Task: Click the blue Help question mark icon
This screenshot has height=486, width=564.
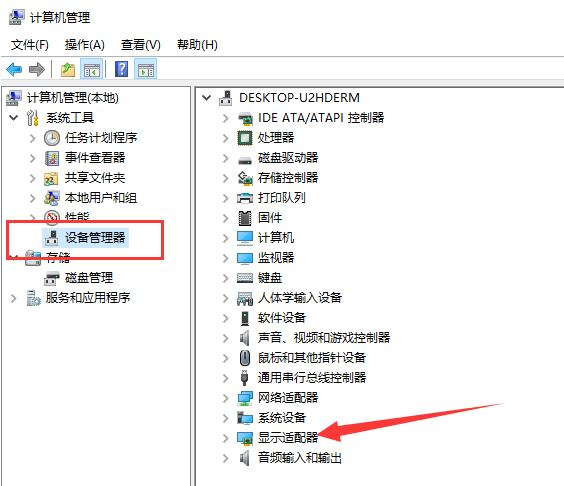Action: pos(122,69)
